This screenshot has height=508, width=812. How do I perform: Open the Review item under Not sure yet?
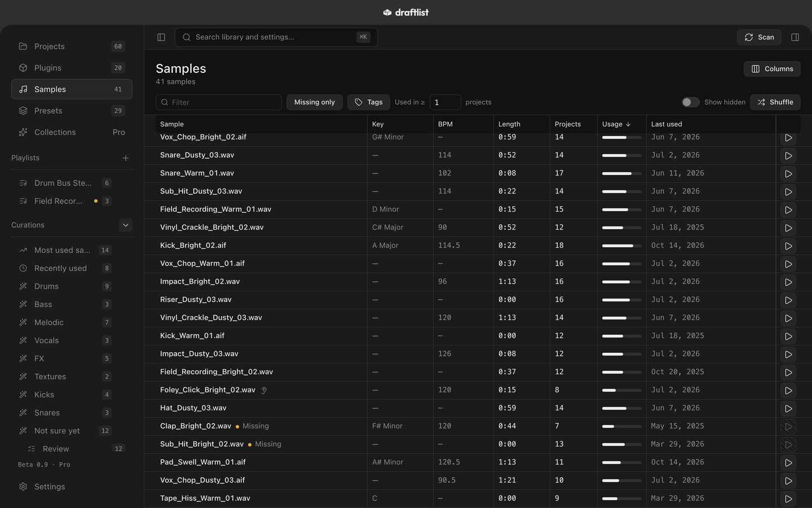coord(76,449)
